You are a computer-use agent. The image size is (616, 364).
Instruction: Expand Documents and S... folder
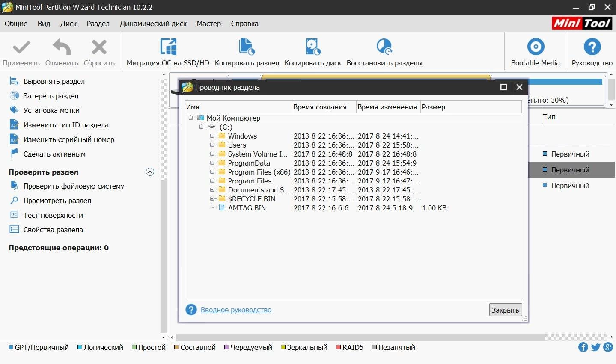pos(212,190)
